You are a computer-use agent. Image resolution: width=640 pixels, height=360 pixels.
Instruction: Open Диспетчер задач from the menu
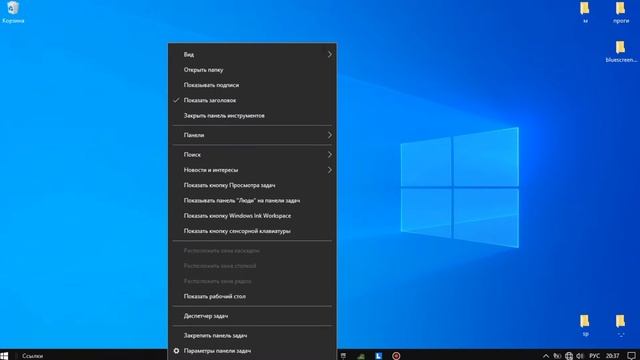point(252,316)
